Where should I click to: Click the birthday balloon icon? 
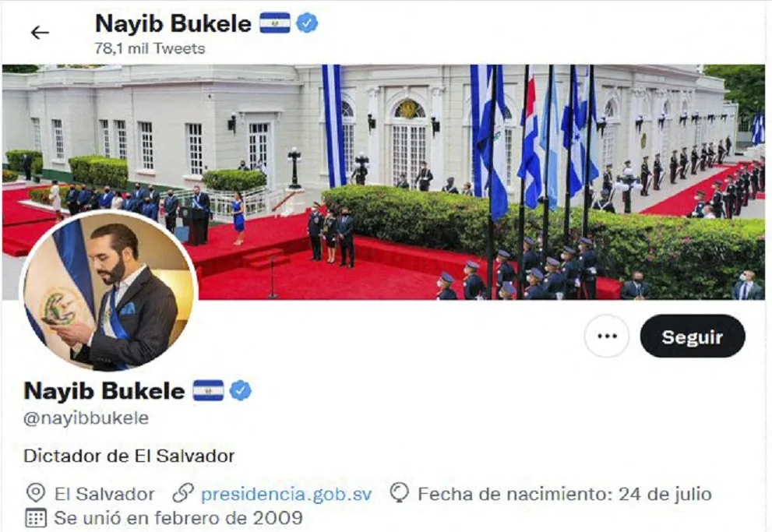click(400, 492)
